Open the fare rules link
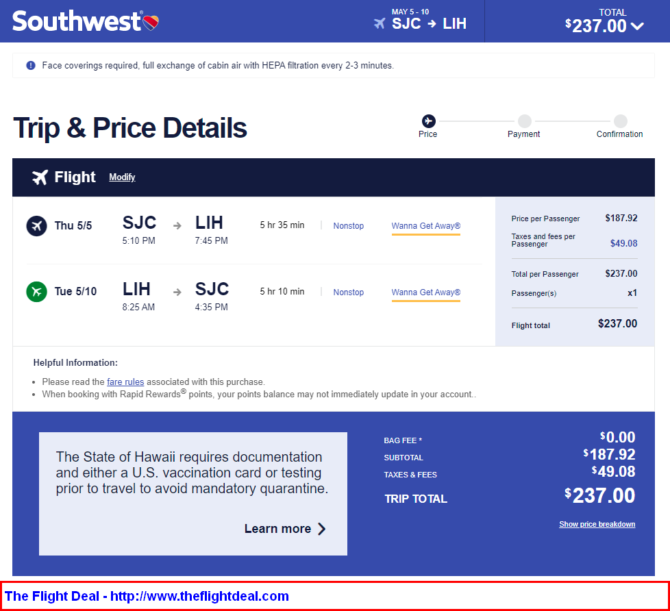The height and width of the screenshot is (611, 670). tap(125, 382)
